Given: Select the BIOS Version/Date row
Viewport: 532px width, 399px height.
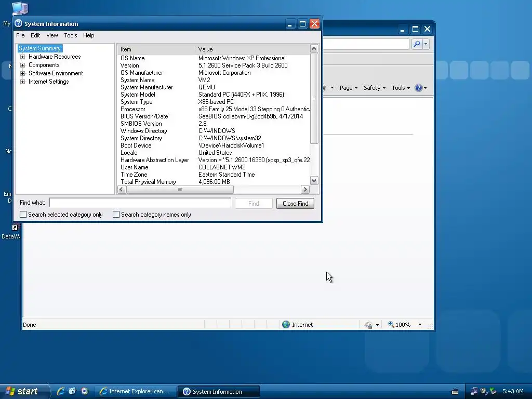Looking at the screenshot, I should (x=214, y=116).
